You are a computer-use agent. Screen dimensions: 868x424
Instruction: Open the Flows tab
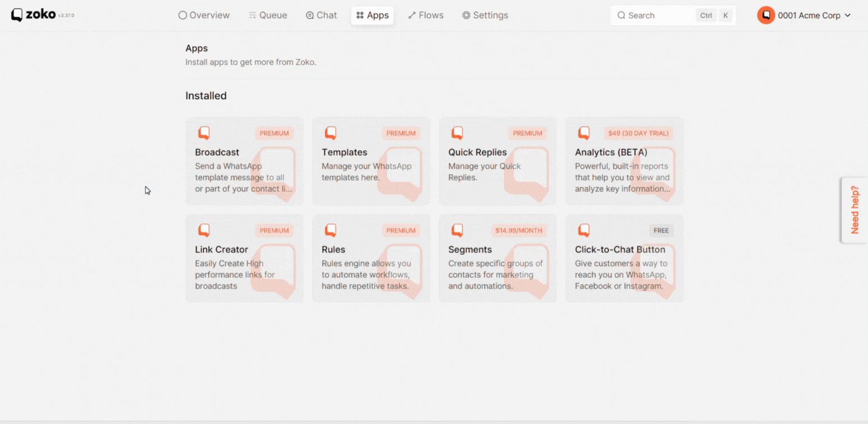click(426, 15)
